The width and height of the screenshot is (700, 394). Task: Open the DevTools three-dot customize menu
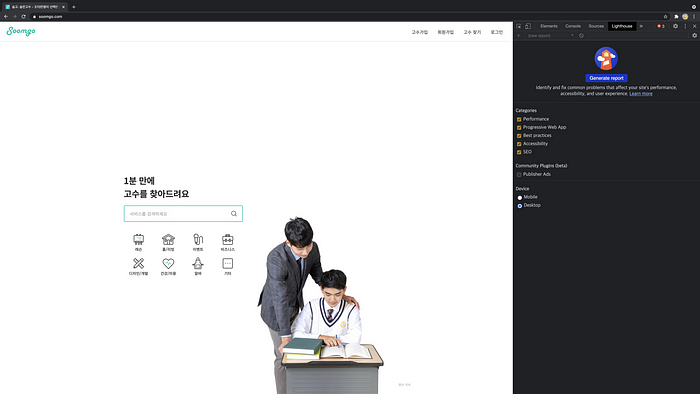685,26
